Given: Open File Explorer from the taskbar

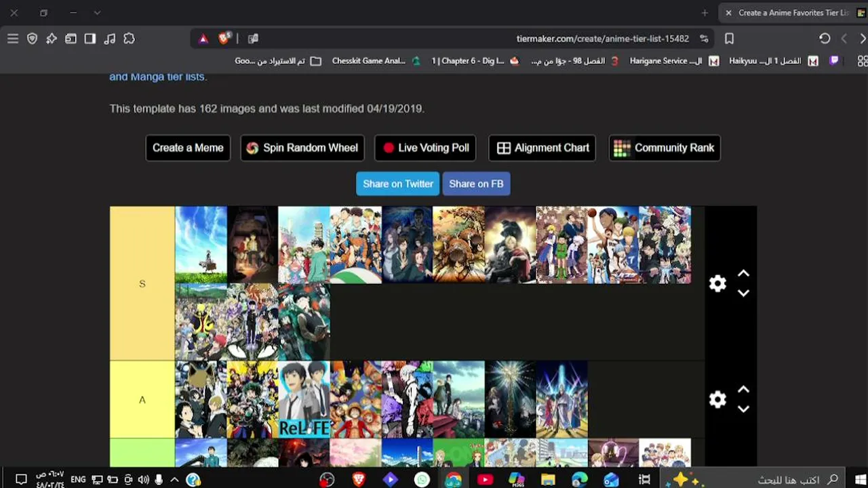Looking at the screenshot, I should [548, 480].
